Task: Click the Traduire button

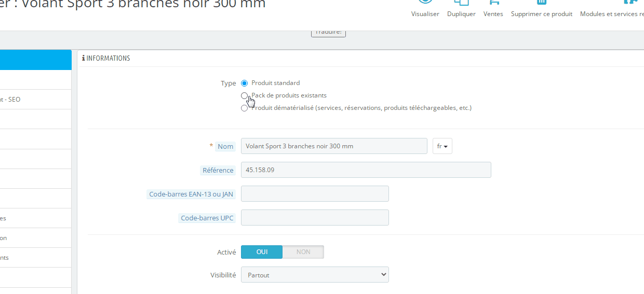Action: pyautogui.click(x=328, y=32)
